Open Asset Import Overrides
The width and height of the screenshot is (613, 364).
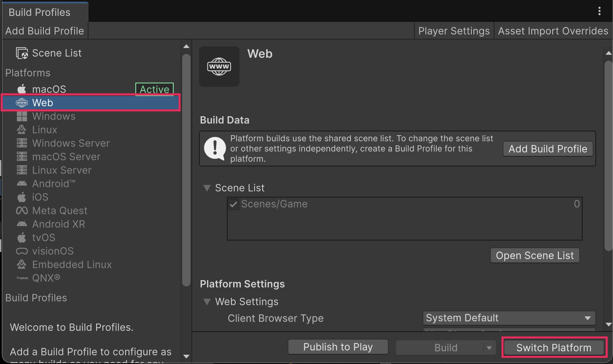553,31
